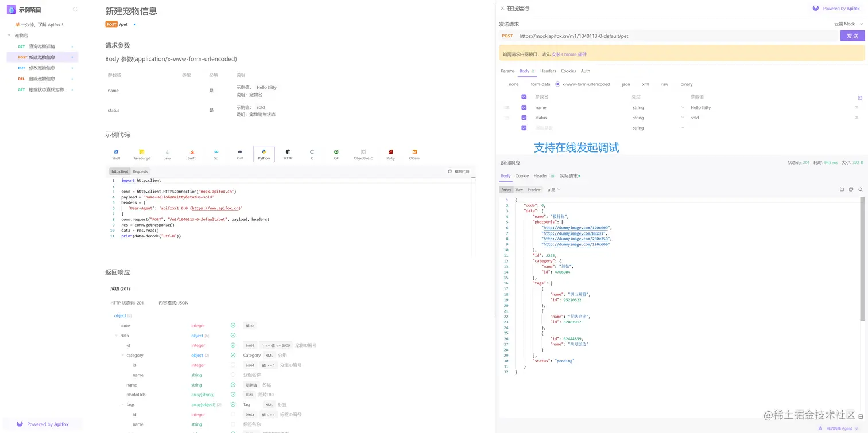
Task: Click the response copy icon
Action: (851, 189)
